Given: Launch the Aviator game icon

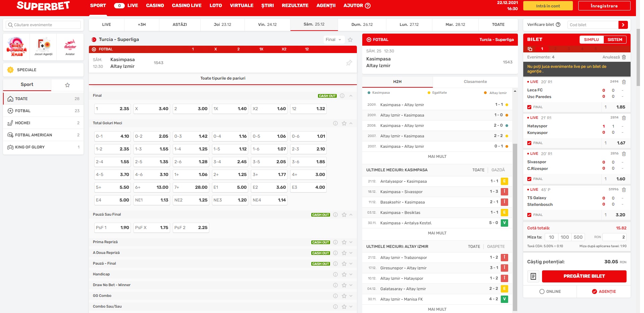Looking at the screenshot, I should (70, 47).
